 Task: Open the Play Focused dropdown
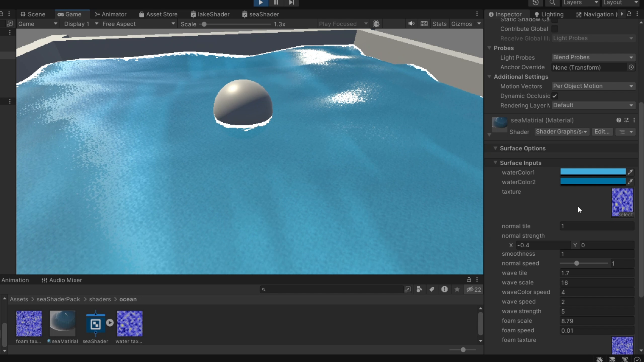pos(343,24)
